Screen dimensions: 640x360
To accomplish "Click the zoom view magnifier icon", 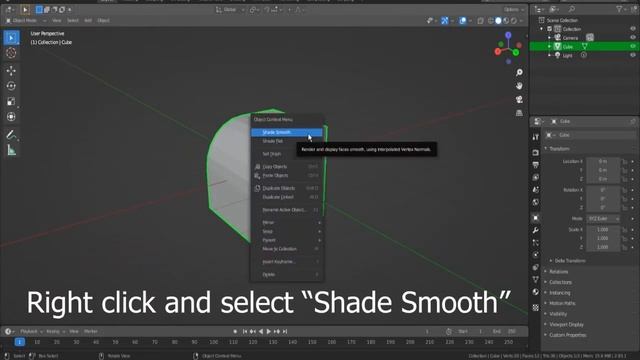I will 519,73.
